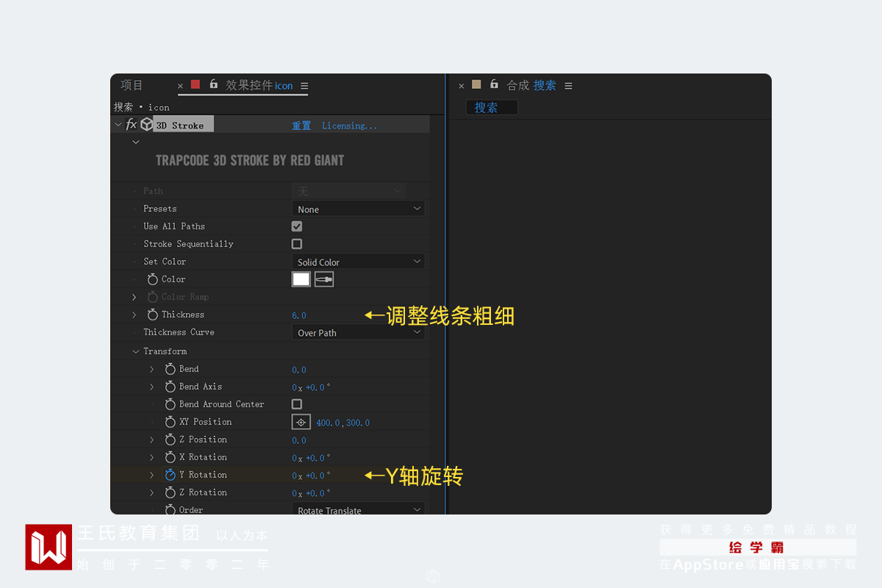Open the Order dropdown set to Rotate Translate
The width and height of the screenshot is (882, 588).
coord(359,509)
